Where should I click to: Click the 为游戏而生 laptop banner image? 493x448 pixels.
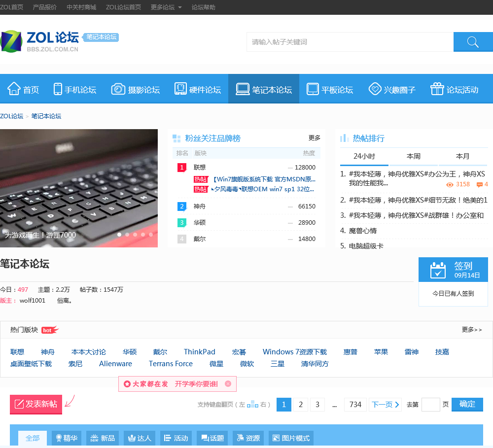coord(78,188)
